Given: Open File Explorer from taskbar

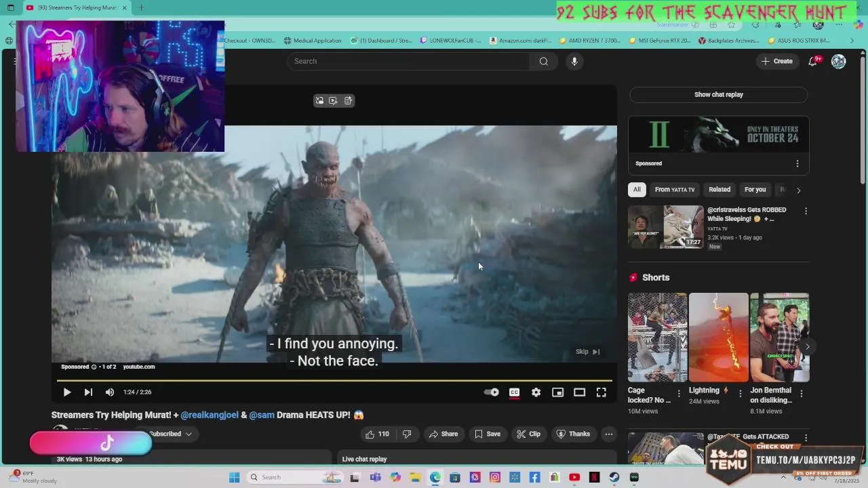Looking at the screenshot, I should pyautogui.click(x=415, y=477).
